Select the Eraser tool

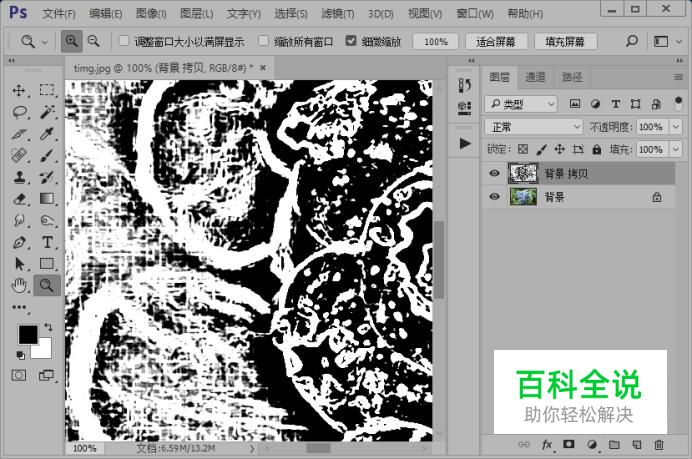19,199
